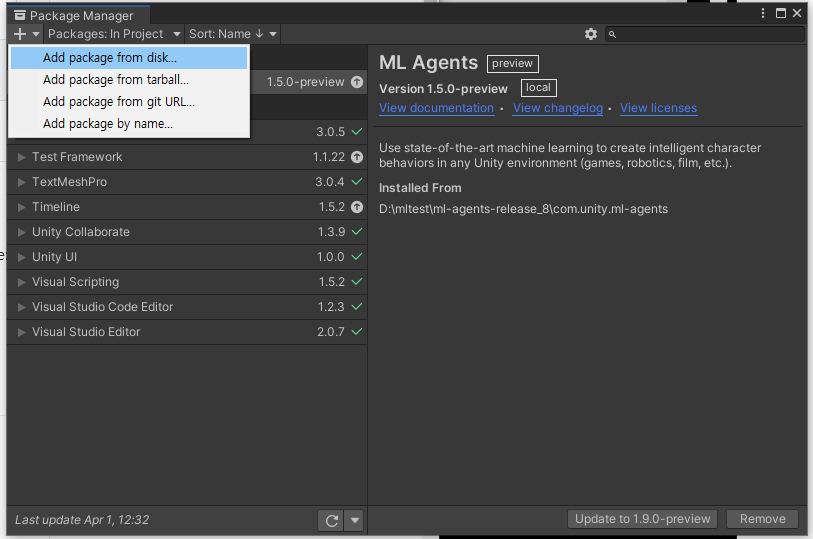Click the refresh packages icon
This screenshot has height=539, width=813.
click(332, 520)
